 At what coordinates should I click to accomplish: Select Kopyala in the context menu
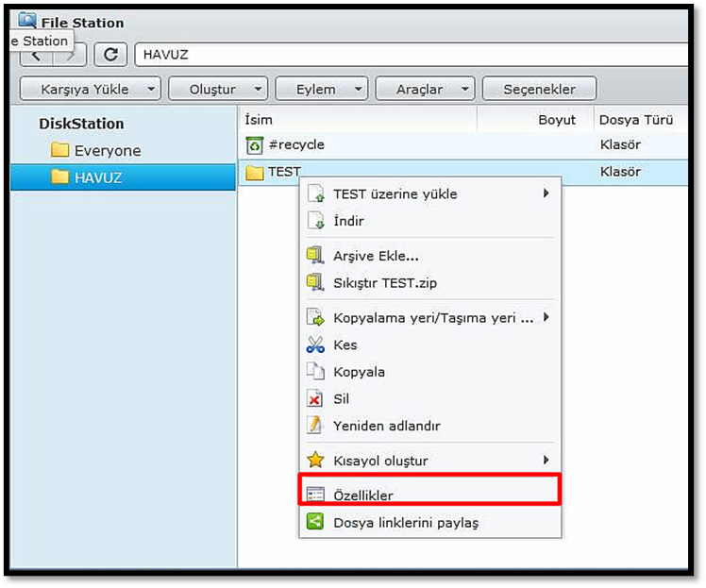pyautogui.click(x=359, y=372)
